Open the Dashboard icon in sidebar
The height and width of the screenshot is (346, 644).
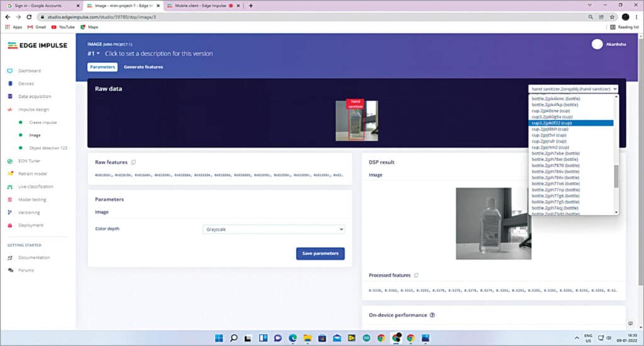[x=10, y=71]
